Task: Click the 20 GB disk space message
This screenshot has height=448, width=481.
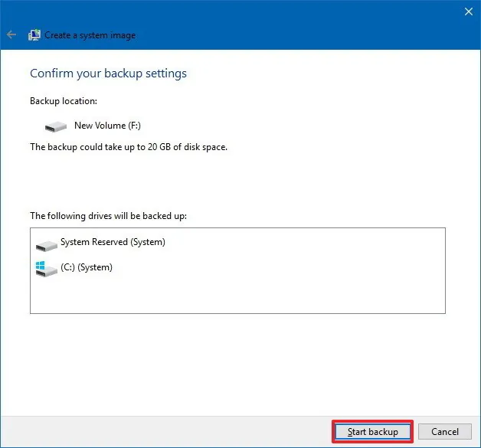Action: tap(129, 147)
